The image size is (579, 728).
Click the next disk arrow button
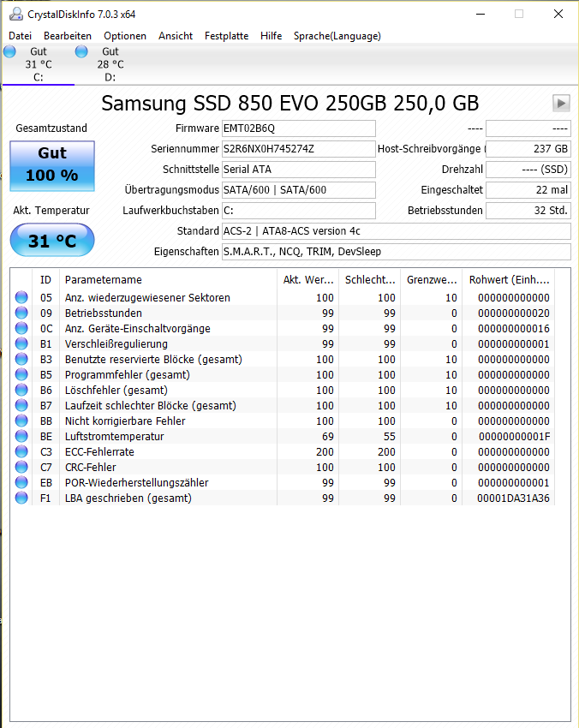click(561, 103)
